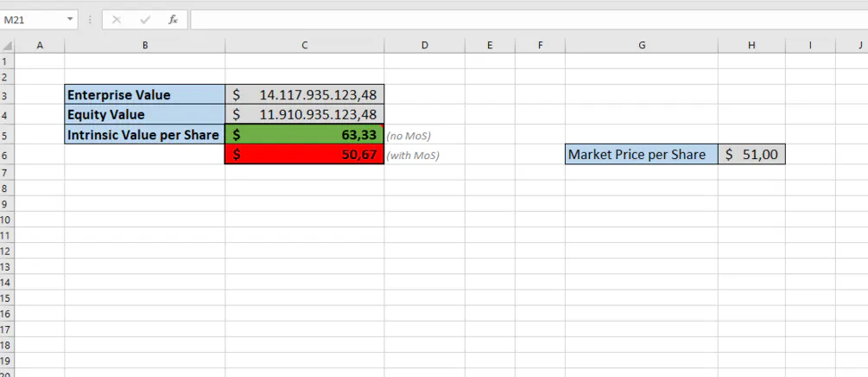Screen dimensions: 868x377
Task: Select Market Price per Share label cell
Action: [x=642, y=155]
